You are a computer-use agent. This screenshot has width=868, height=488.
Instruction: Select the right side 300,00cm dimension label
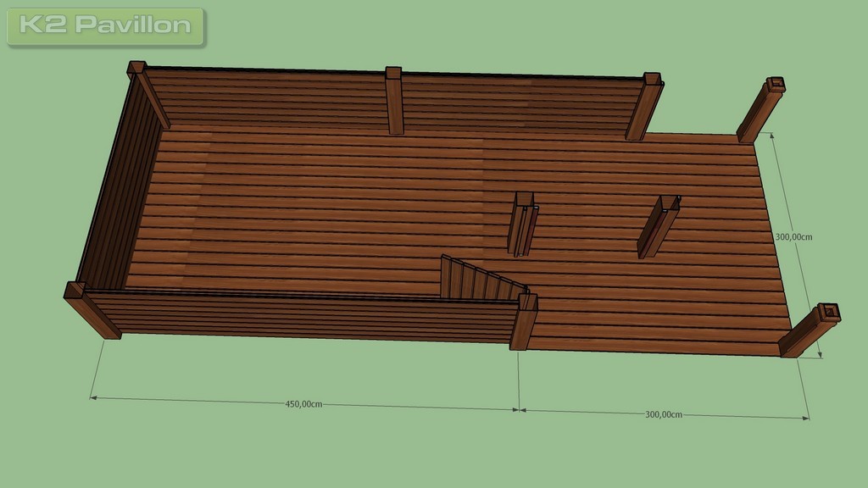pyautogui.click(x=793, y=237)
